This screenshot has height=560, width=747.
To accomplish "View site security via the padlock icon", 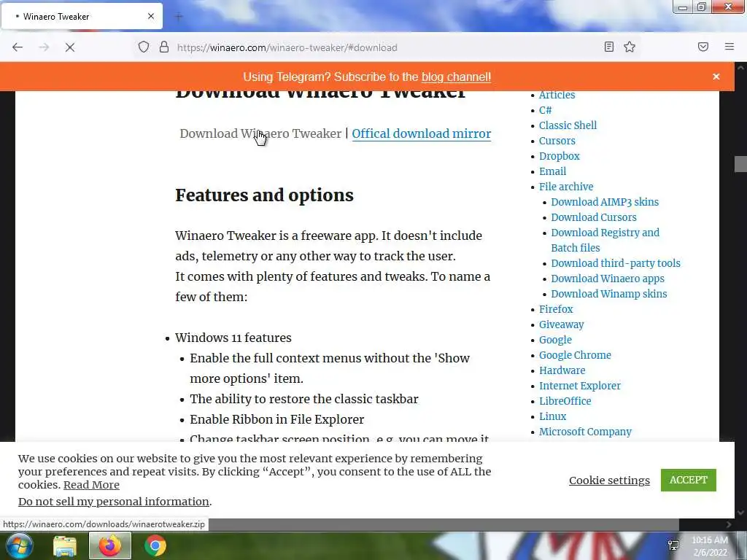I will click(164, 47).
